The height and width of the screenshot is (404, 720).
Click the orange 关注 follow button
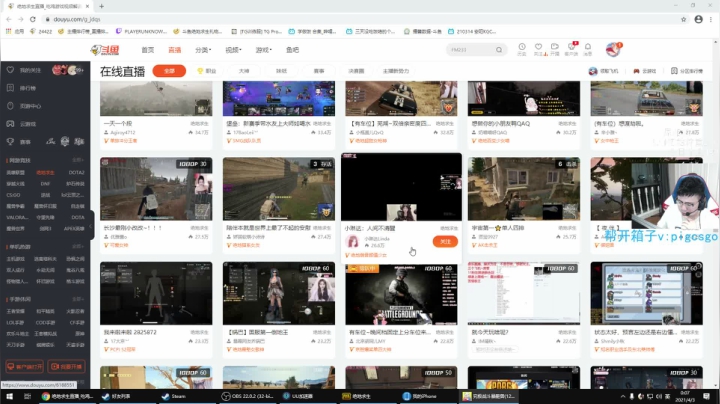pyautogui.click(x=445, y=241)
